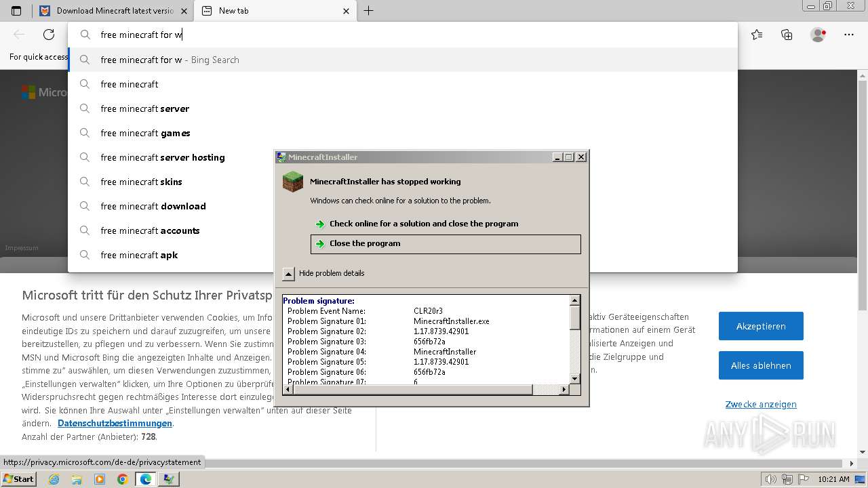Reload the page with the refresh icon
The image size is (868, 488).
tap(48, 35)
